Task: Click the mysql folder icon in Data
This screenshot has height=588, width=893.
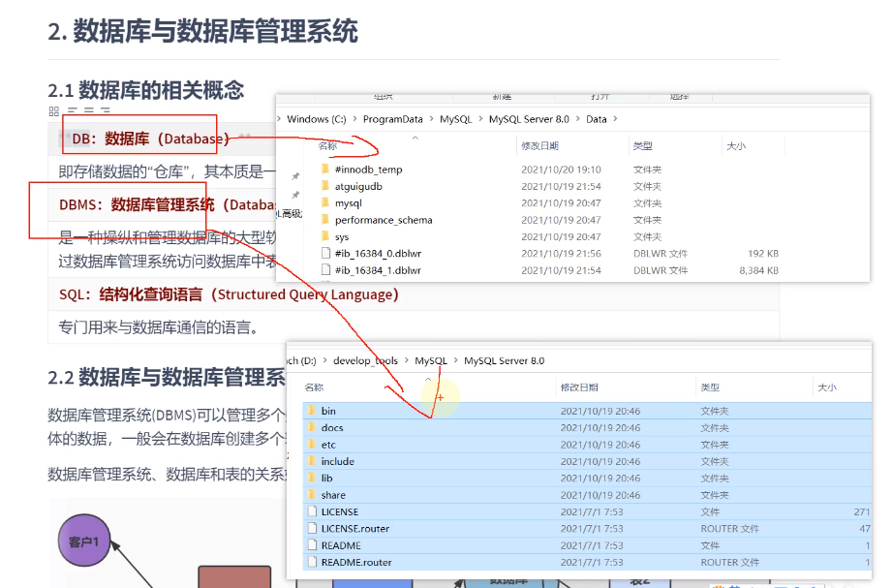Action: pos(325,202)
